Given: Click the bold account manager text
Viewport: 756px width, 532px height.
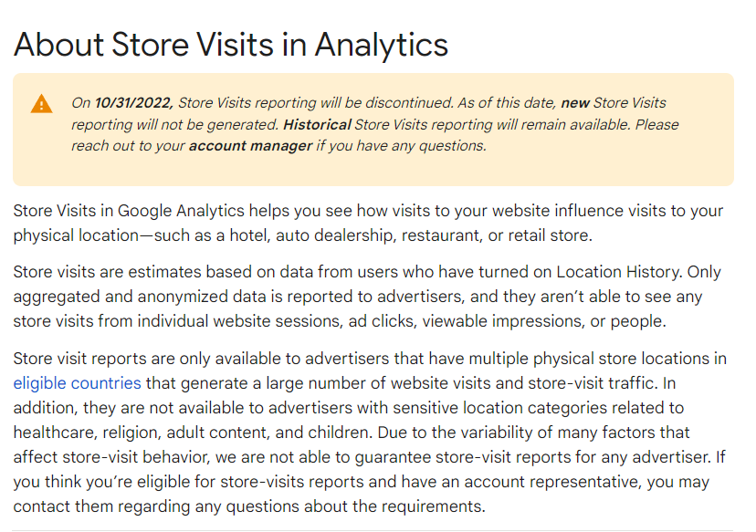Looking at the screenshot, I should (x=250, y=146).
